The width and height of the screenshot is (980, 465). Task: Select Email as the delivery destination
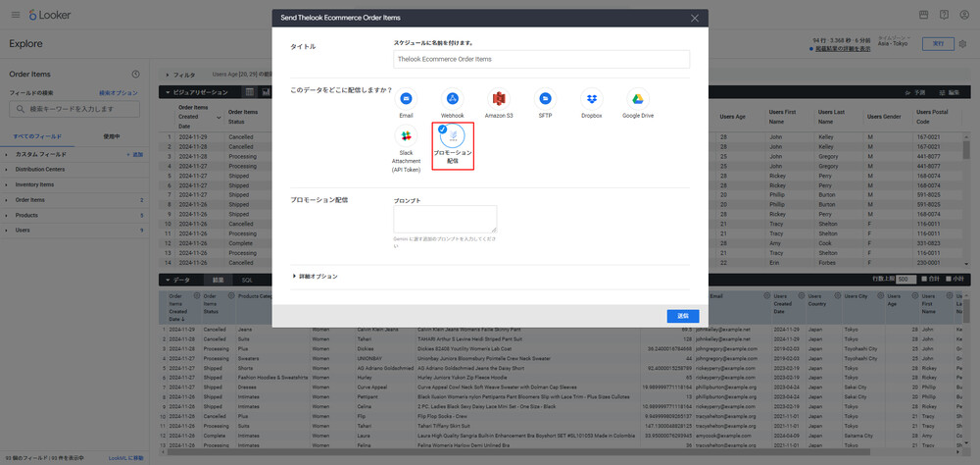point(406,99)
